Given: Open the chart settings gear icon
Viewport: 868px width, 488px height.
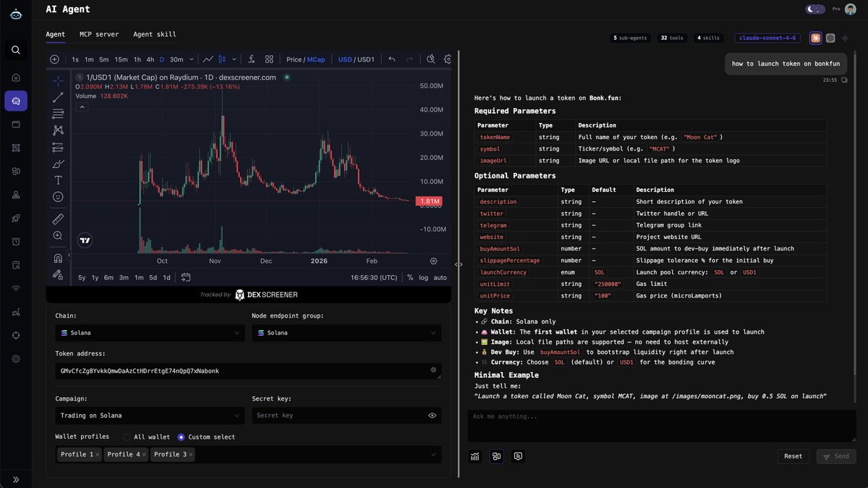Looking at the screenshot, I should tap(448, 59).
